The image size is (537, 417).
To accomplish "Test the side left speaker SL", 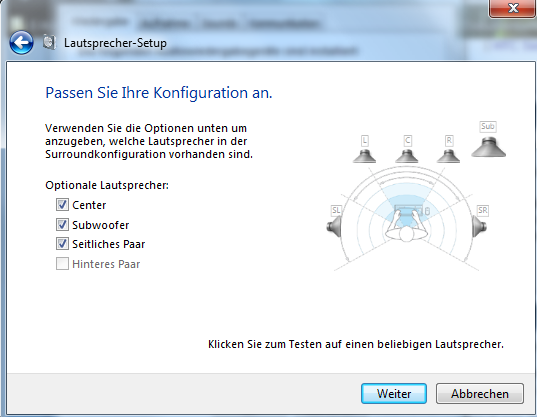I will 334,226.
